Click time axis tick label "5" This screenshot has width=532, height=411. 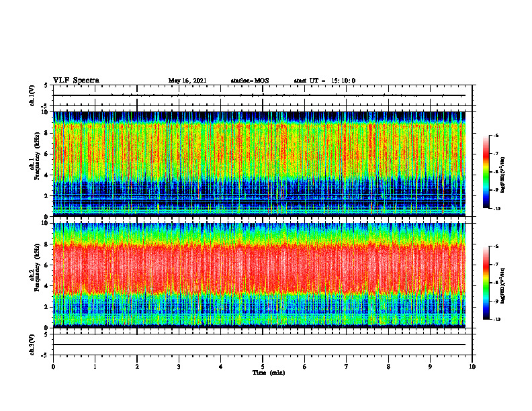[x=263, y=367]
